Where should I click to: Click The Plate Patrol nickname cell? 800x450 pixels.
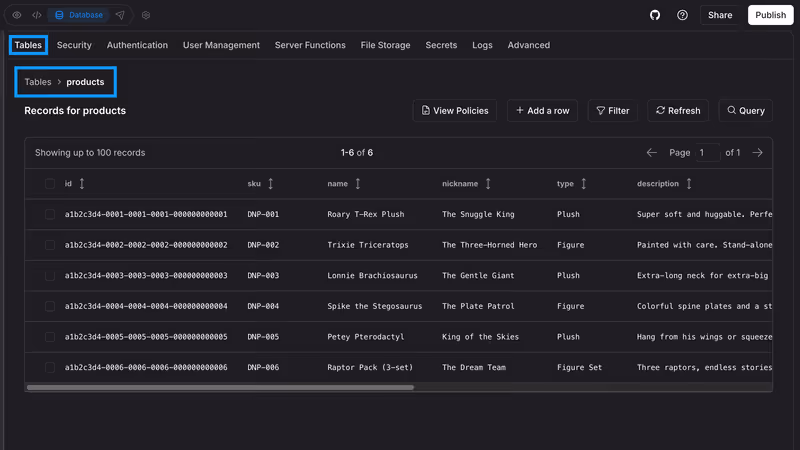478,306
